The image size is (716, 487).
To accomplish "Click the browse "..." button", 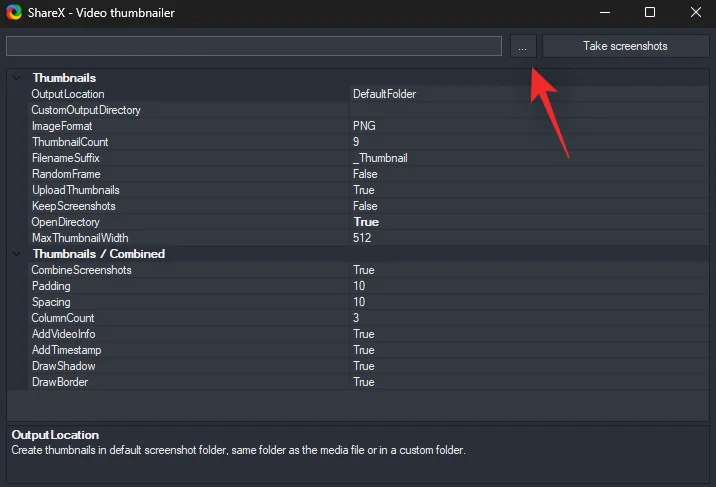I will pos(522,46).
